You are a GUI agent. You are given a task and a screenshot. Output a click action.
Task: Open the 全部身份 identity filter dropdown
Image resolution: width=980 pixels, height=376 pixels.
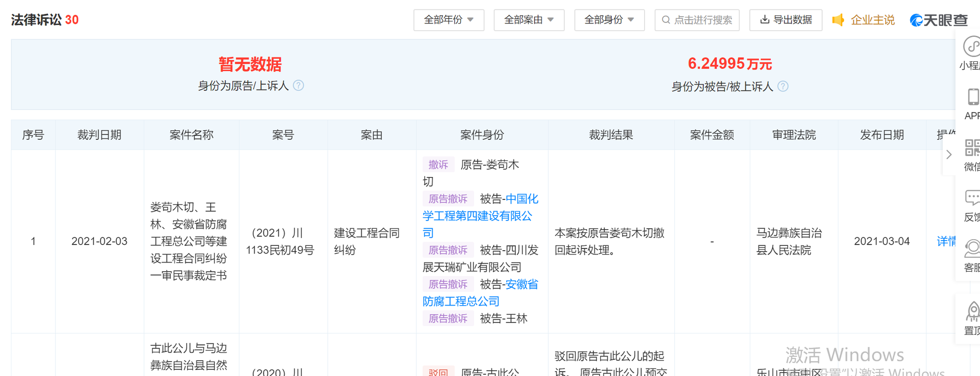pos(609,20)
